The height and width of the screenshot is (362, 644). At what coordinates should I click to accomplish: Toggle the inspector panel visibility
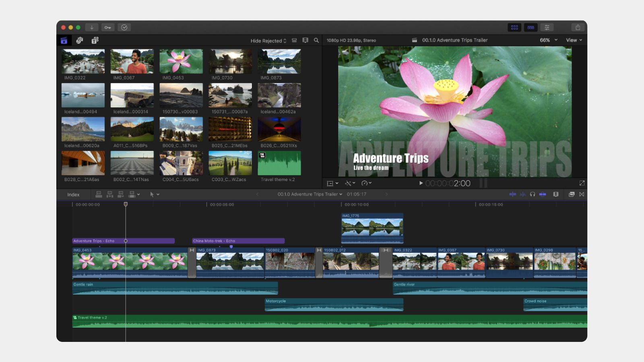(x=547, y=27)
